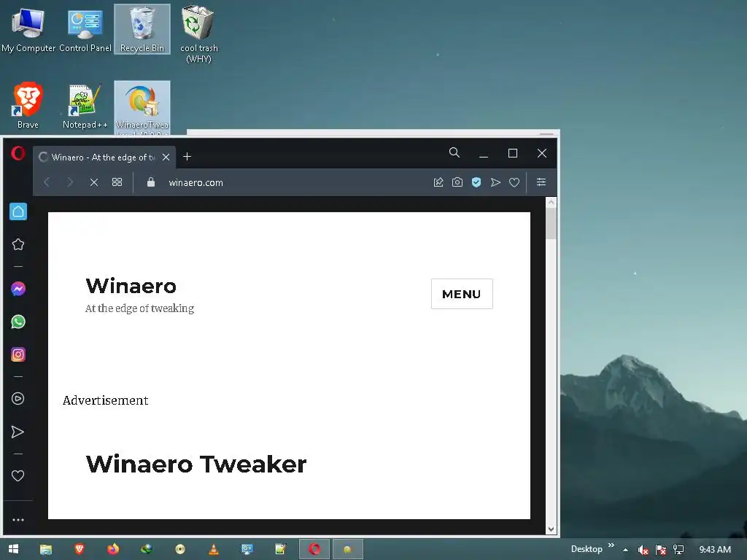Open sidebar Bookmarks star
Screen dimensions: 747x560
pos(18,244)
